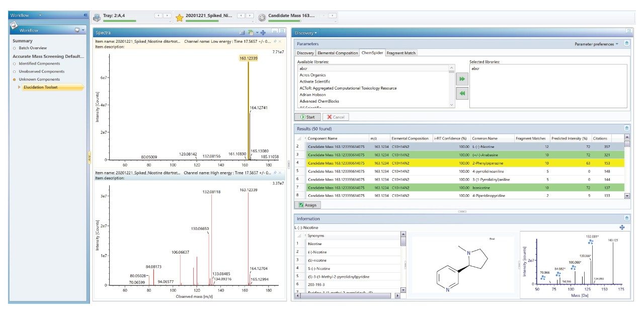Sort by Fragment Matches column
The image size is (644, 315).
point(531,138)
